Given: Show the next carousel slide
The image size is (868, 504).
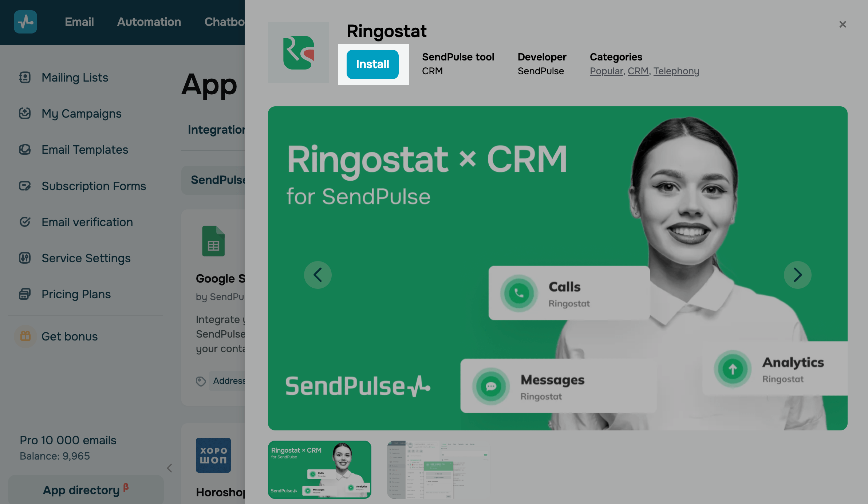Looking at the screenshot, I should coord(798,275).
